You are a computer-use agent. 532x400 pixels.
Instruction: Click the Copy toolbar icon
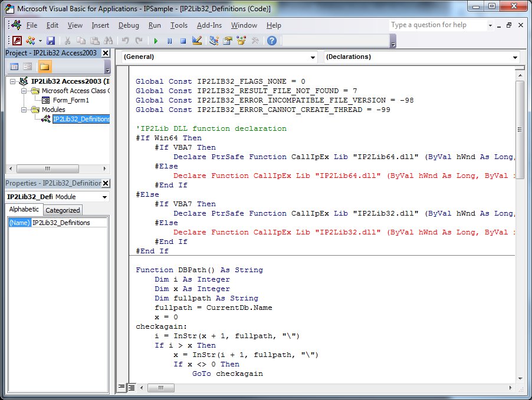pos(81,41)
